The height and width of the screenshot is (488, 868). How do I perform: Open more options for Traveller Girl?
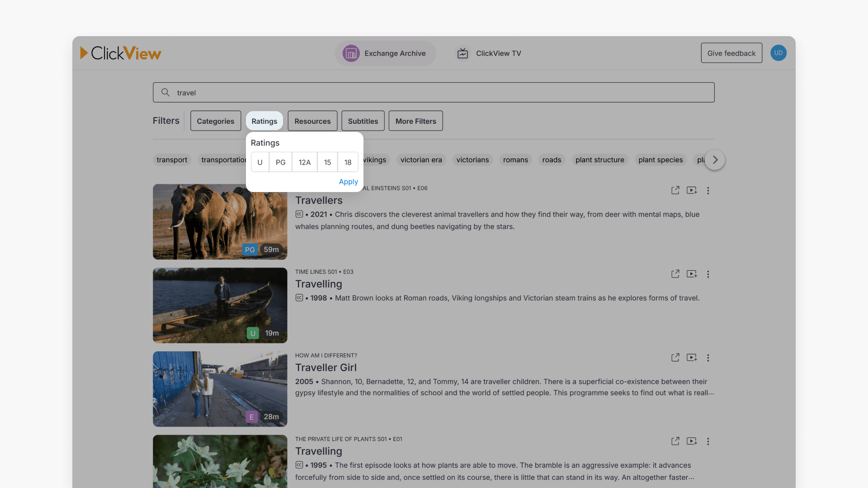708,358
